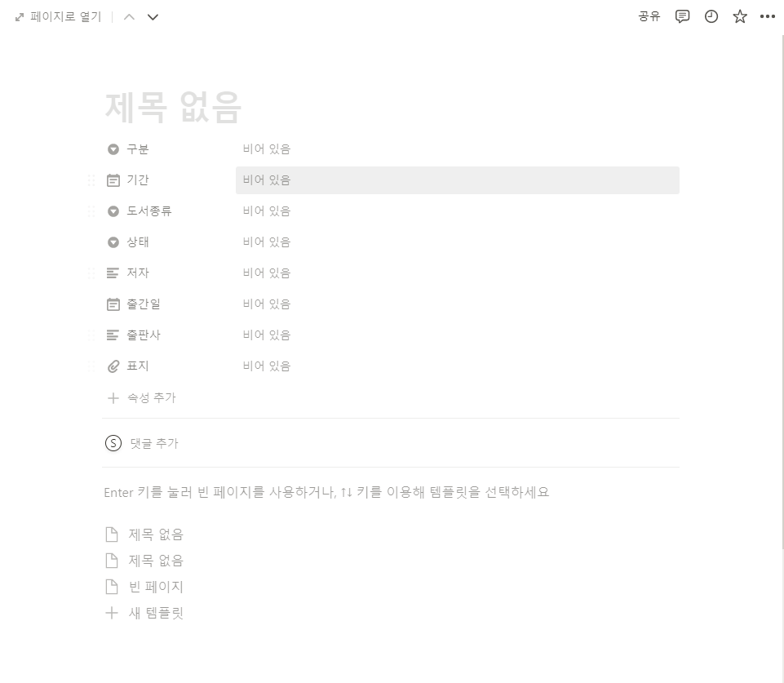Select the second 제목 없음 template

[144, 561]
